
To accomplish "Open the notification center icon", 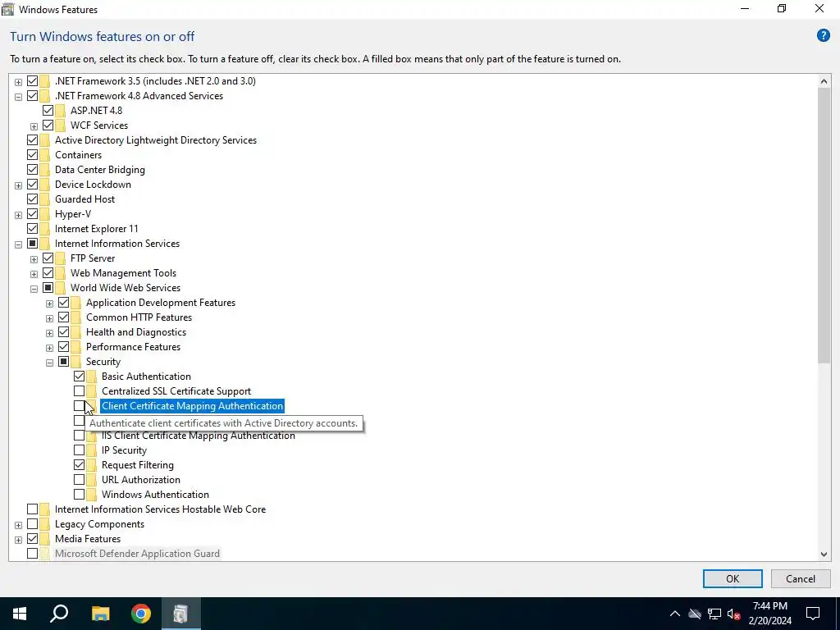I will coord(813,614).
